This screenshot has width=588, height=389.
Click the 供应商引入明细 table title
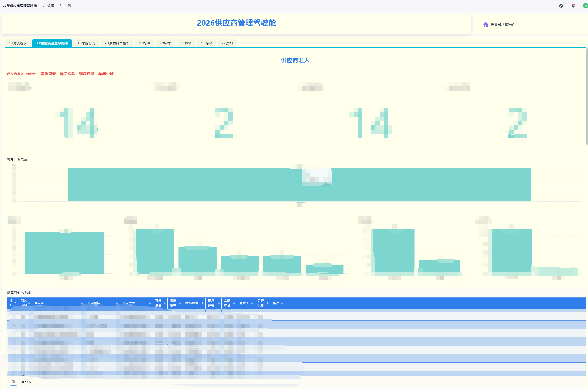click(x=19, y=292)
